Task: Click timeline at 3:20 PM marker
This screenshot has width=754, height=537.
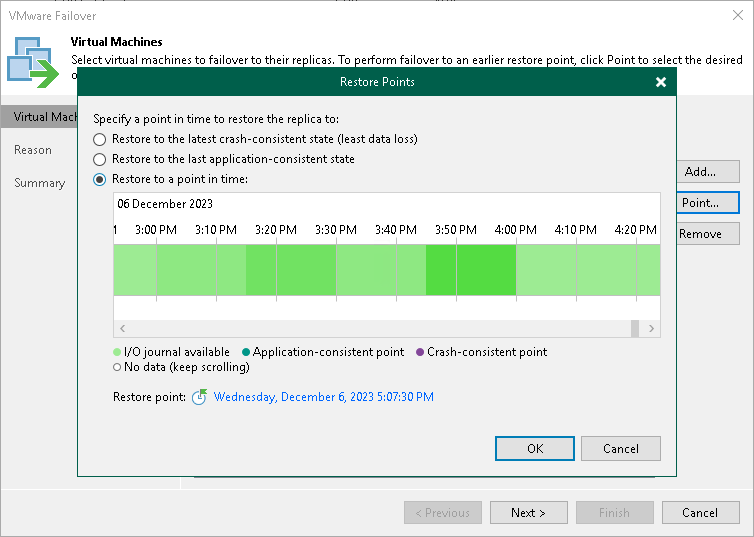Action: (x=276, y=230)
